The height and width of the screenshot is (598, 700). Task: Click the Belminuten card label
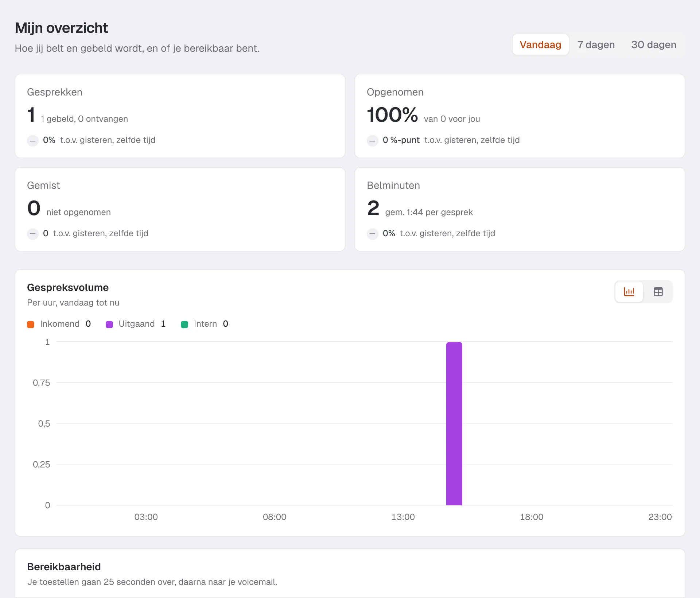pyautogui.click(x=393, y=185)
